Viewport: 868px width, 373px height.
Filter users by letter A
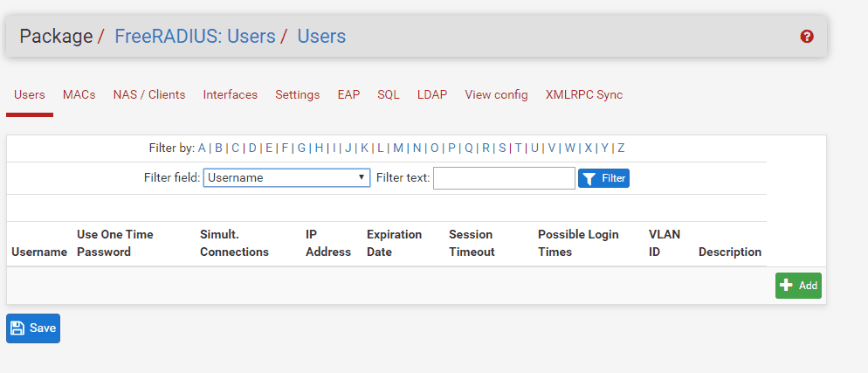click(x=202, y=149)
